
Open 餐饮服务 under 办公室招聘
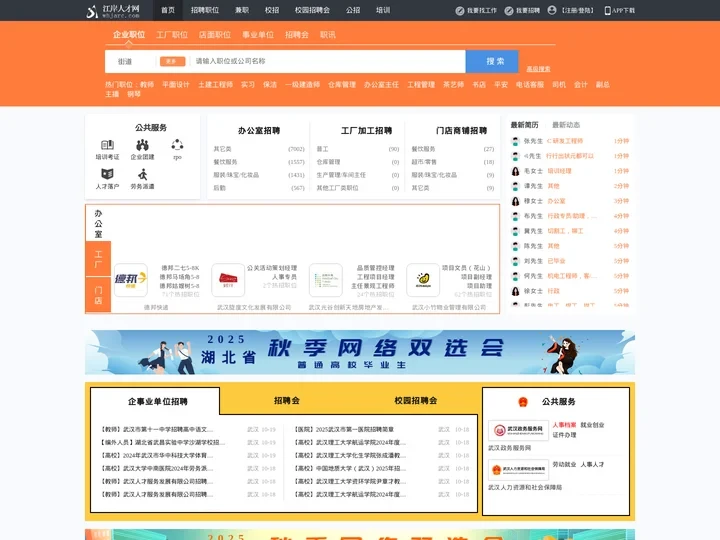tap(225, 162)
